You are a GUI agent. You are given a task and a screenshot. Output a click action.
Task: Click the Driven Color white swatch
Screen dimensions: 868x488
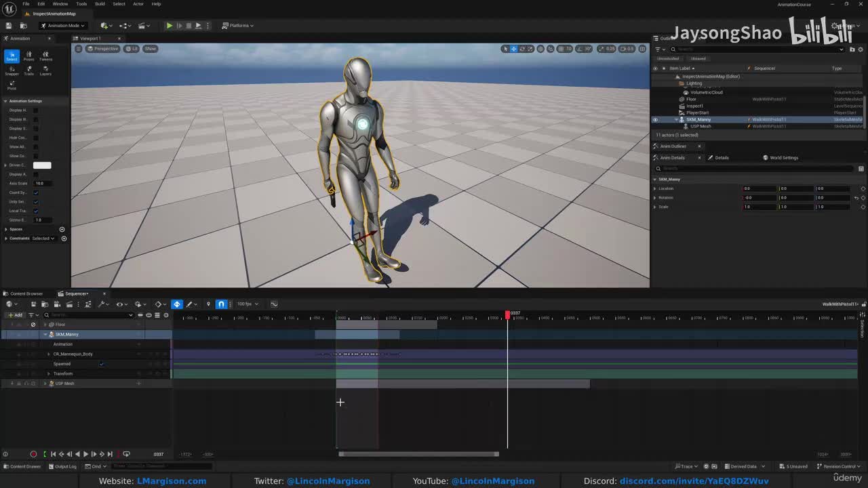pyautogui.click(x=42, y=165)
